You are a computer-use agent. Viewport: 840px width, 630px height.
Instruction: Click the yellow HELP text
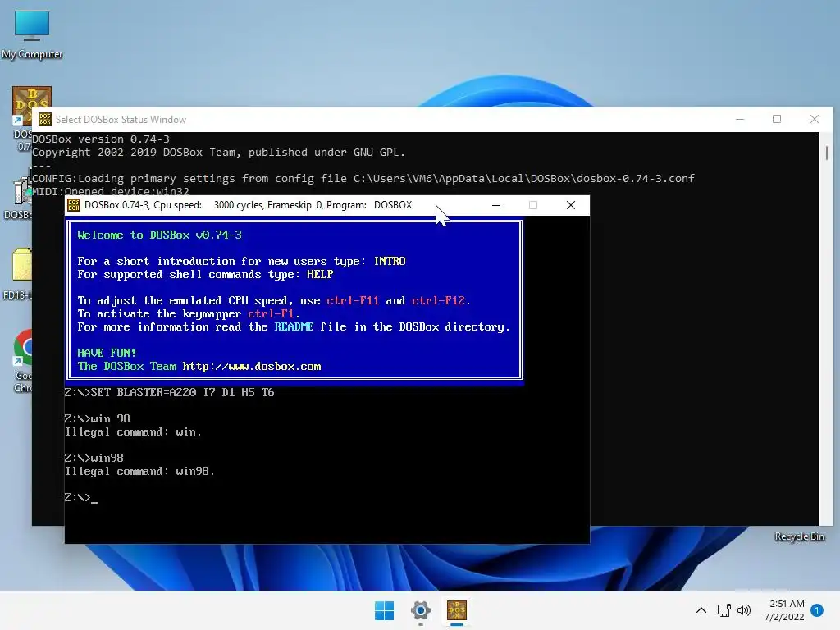coord(320,274)
